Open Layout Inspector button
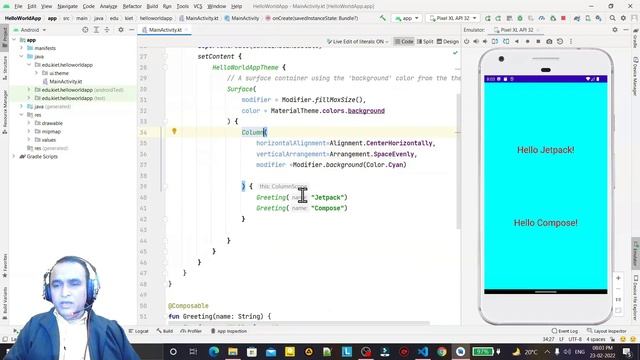Screen dimensions: 640x360 (607, 331)
